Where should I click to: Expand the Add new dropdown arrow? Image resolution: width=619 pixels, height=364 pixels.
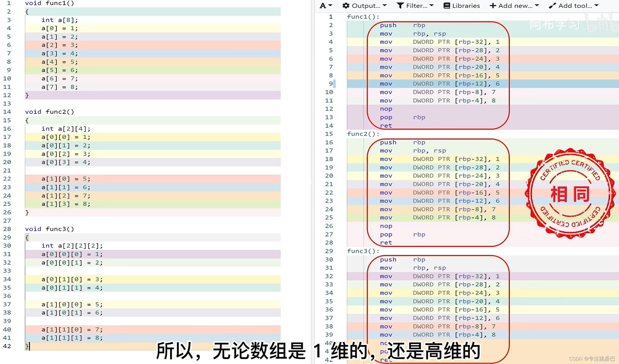coord(537,5)
